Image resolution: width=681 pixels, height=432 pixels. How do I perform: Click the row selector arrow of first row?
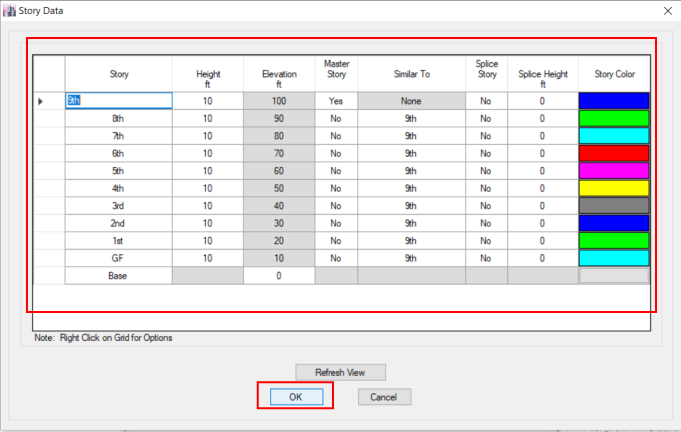click(41, 101)
